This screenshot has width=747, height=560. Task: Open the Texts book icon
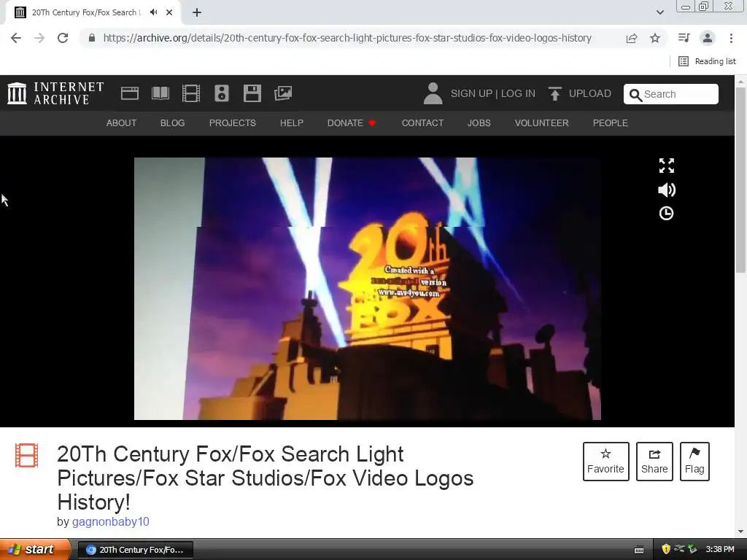(160, 93)
